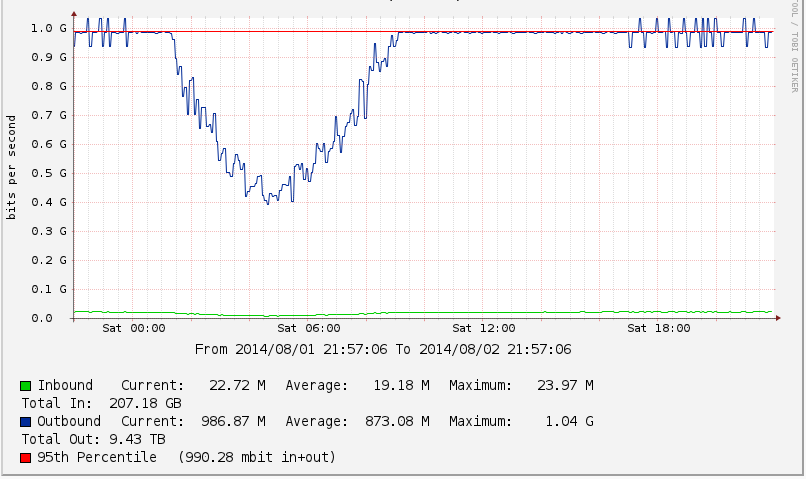Click the Inbound average value '19.18 M'
Screen dimensions: 806x479
401,385
